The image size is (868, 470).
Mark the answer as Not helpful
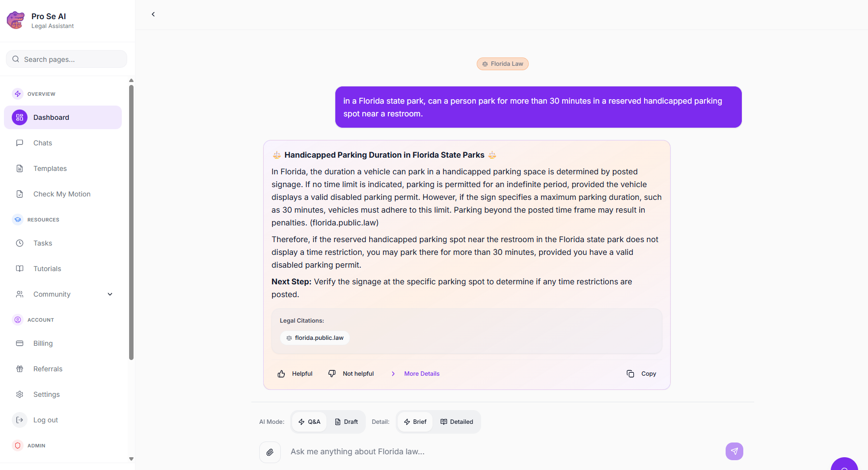[351, 373]
